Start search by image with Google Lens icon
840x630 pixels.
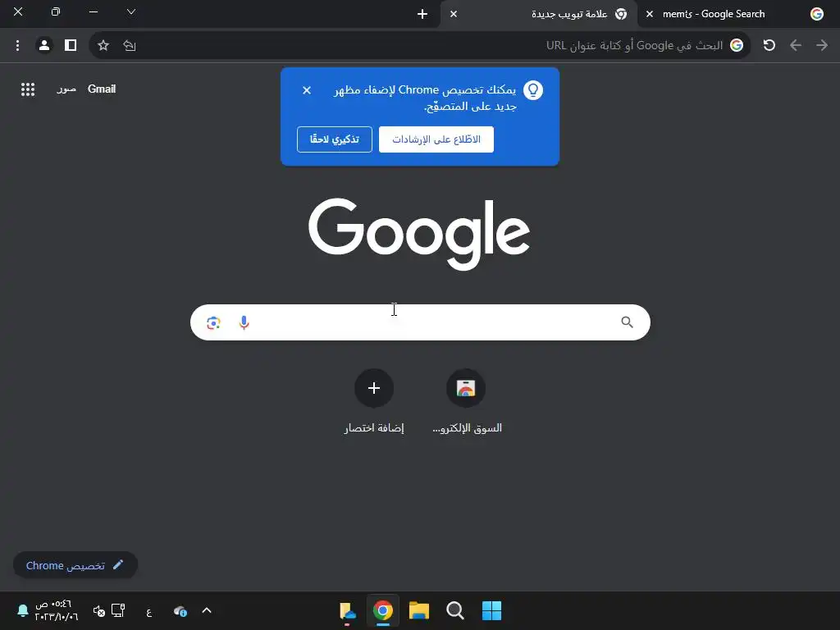click(214, 322)
